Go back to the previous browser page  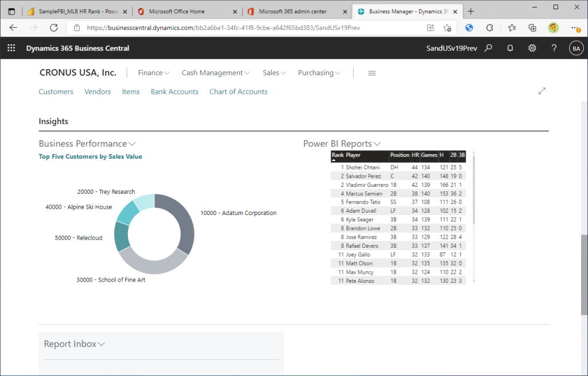[14, 28]
